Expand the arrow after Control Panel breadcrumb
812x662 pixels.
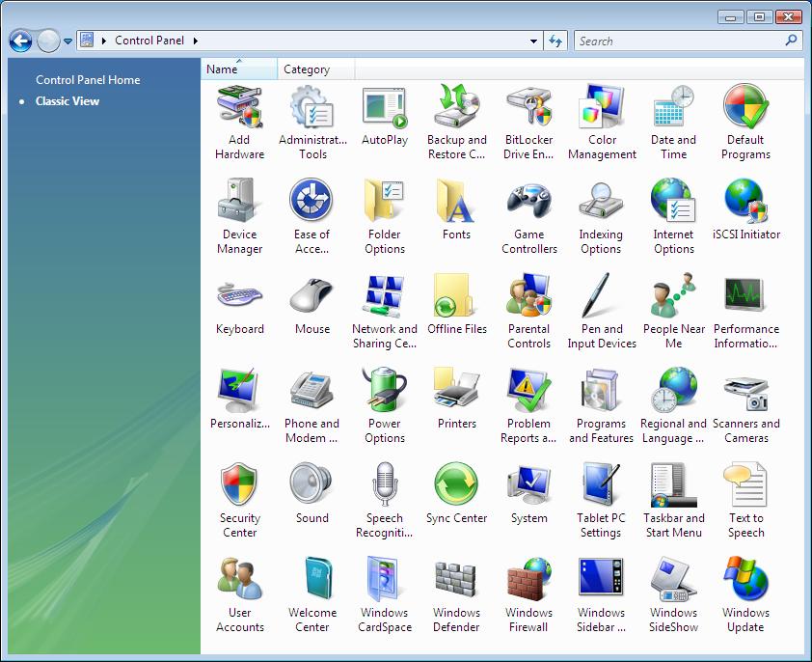(x=196, y=41)
